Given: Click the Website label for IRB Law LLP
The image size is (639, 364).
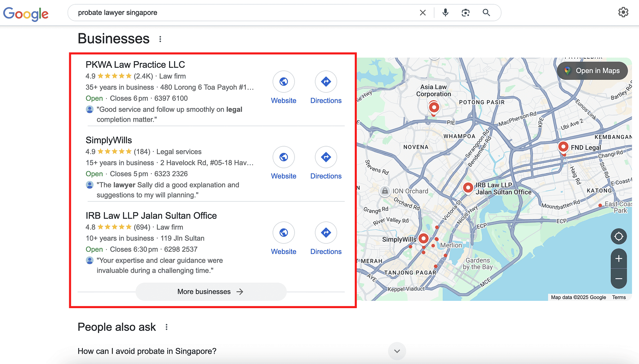Looking at the screenshot, I should pos(284,252).
